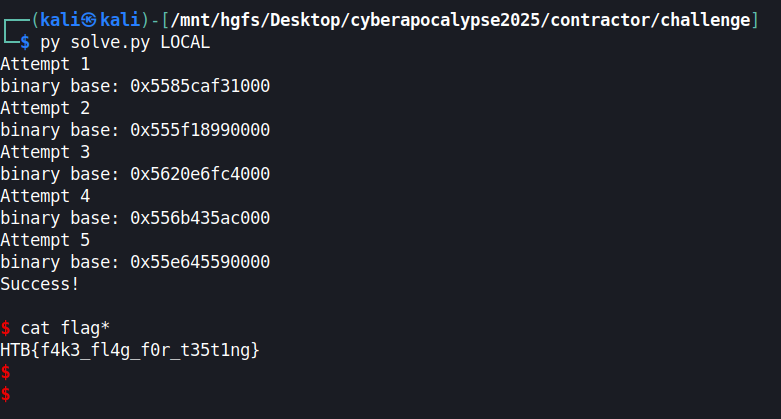781x419 pixels.
Task: Click the address 0x5585caf31000
Action: click(200, 86)
